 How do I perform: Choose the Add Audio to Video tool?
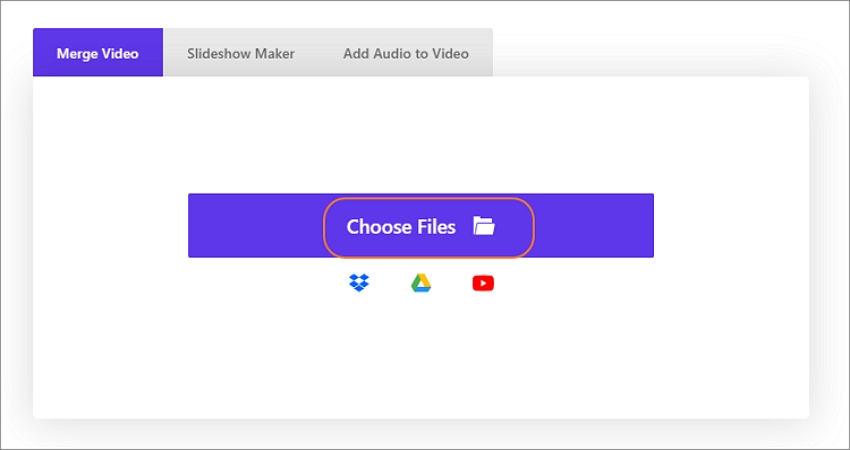[x=406, y=54]
